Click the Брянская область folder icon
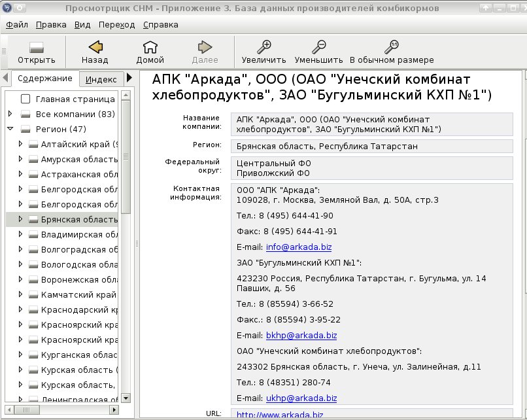This screenshot has height=420, width=527. tap(33, 220)
